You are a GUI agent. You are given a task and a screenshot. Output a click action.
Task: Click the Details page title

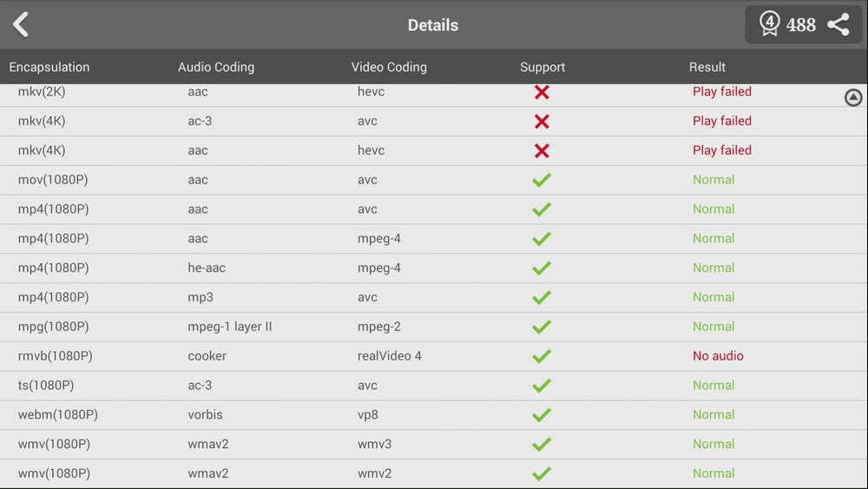[x=433, y=25]
